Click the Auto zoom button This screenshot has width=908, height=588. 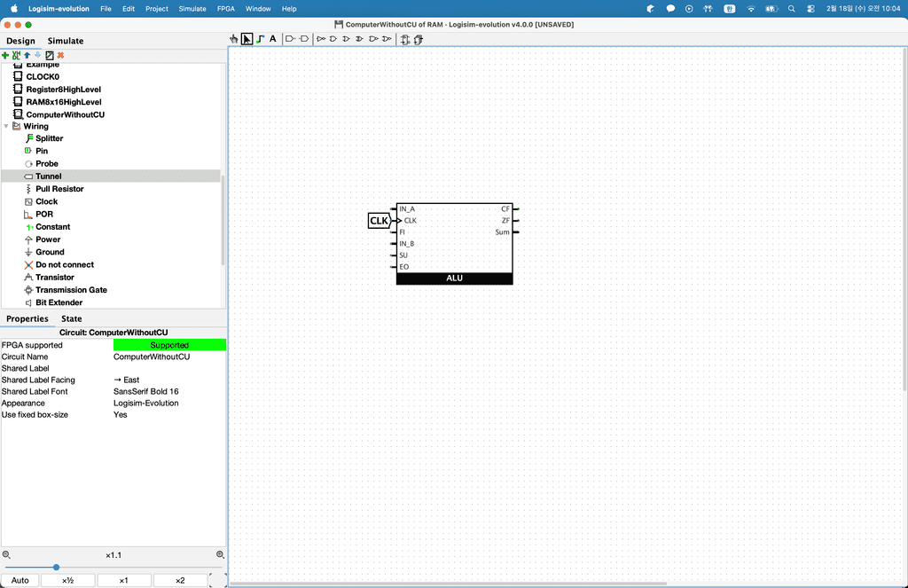tap(20, 580)
